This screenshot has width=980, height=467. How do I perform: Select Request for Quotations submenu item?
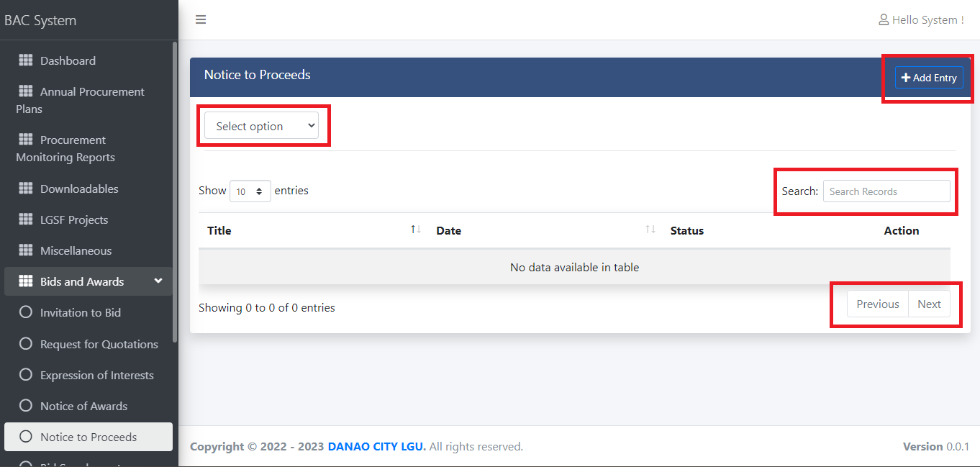[x=88, y=344]
